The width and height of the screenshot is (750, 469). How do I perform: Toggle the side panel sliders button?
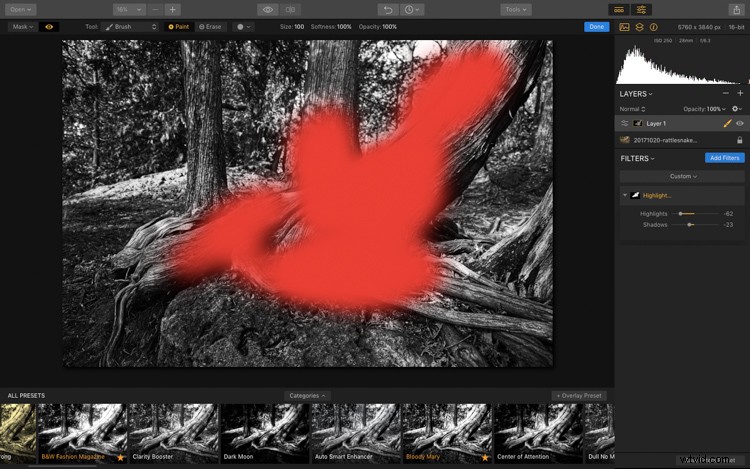[x=641, y=10]
